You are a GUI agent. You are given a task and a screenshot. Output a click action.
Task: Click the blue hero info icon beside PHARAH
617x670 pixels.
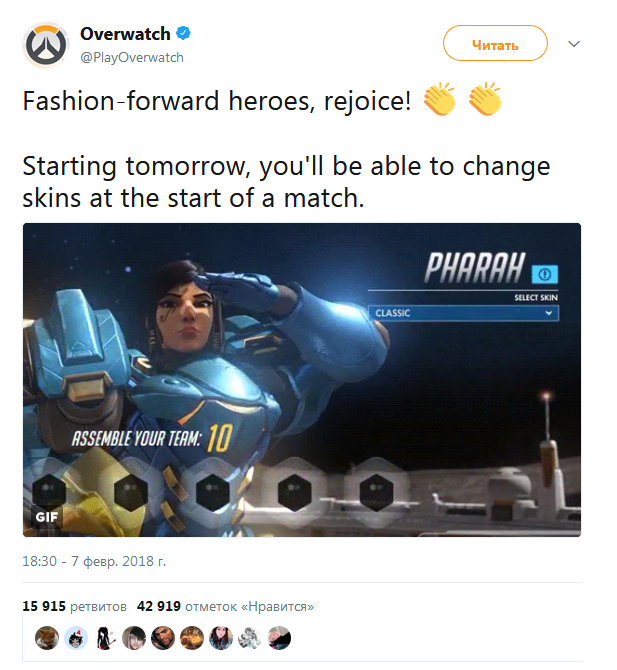click(x=544, y=274)
